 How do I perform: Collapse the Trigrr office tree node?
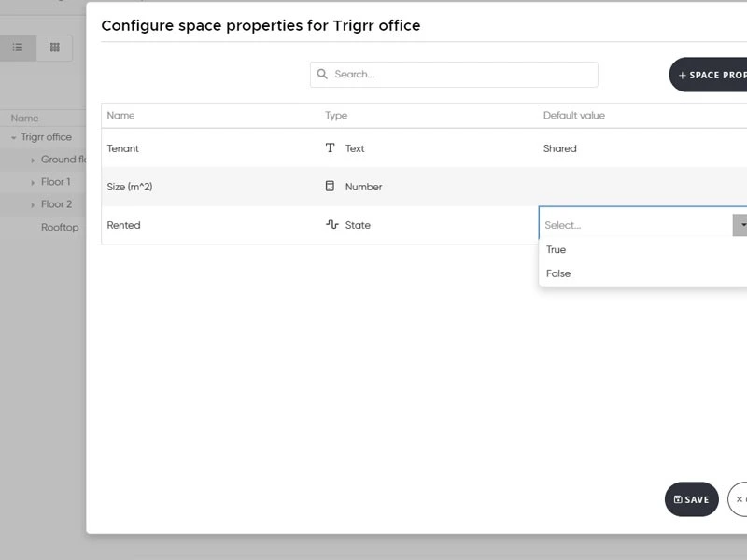click(x=14, y=137)
